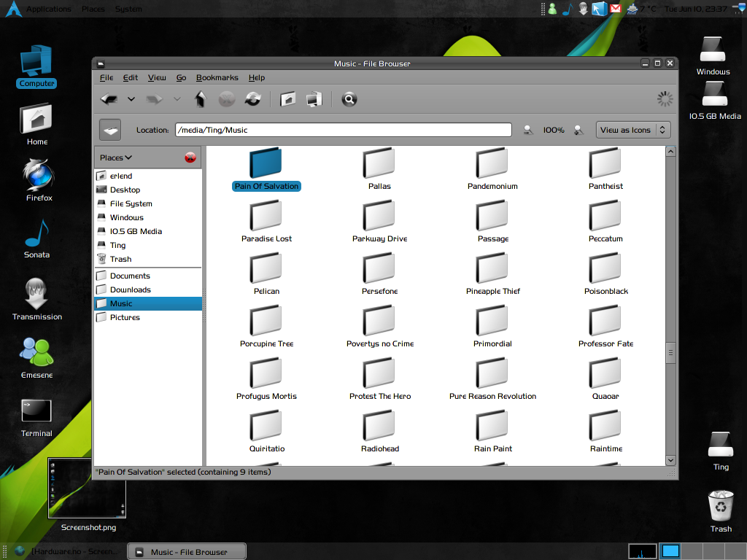
Task: Select the Radiohead folder
Action: click(x=379, y=432)
